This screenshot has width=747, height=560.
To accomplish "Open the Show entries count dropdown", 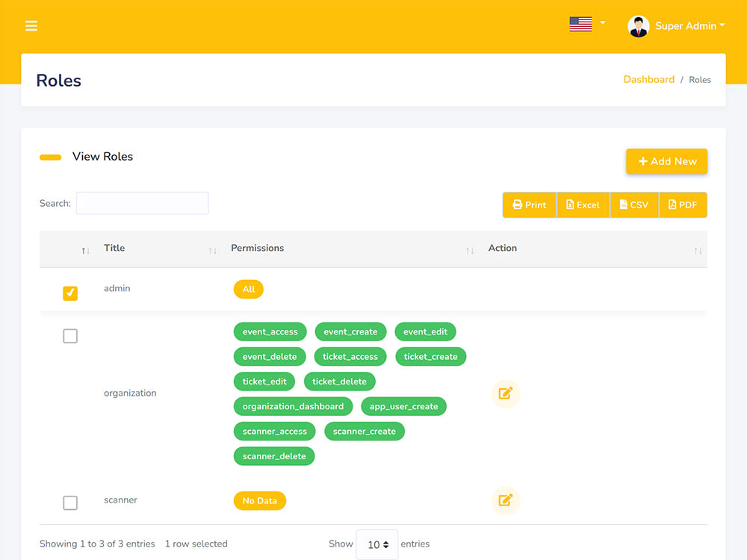I will click(376, 544).
